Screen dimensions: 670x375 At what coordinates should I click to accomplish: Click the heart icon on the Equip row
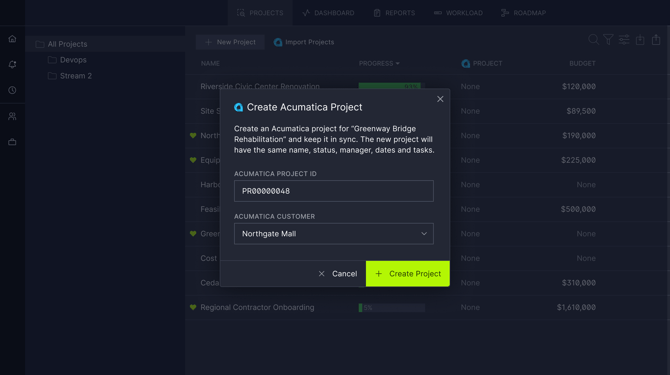click(x=193, y=160)
